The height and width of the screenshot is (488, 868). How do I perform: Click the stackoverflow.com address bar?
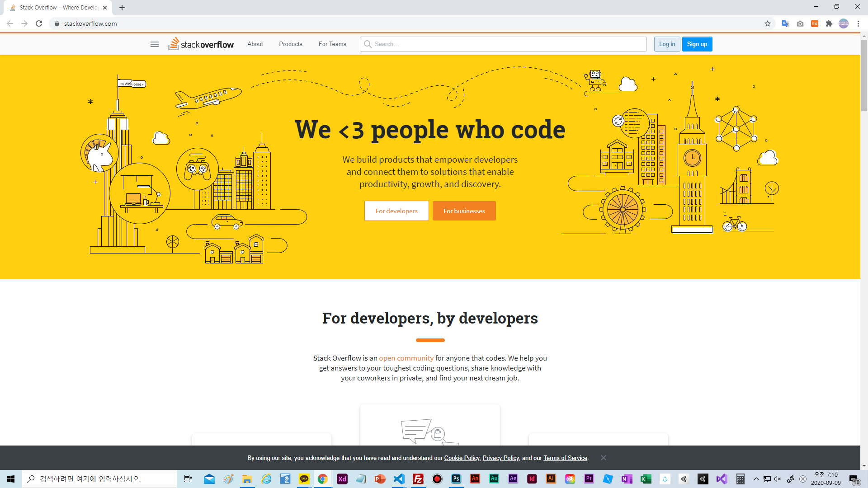[x=407, y=23]
